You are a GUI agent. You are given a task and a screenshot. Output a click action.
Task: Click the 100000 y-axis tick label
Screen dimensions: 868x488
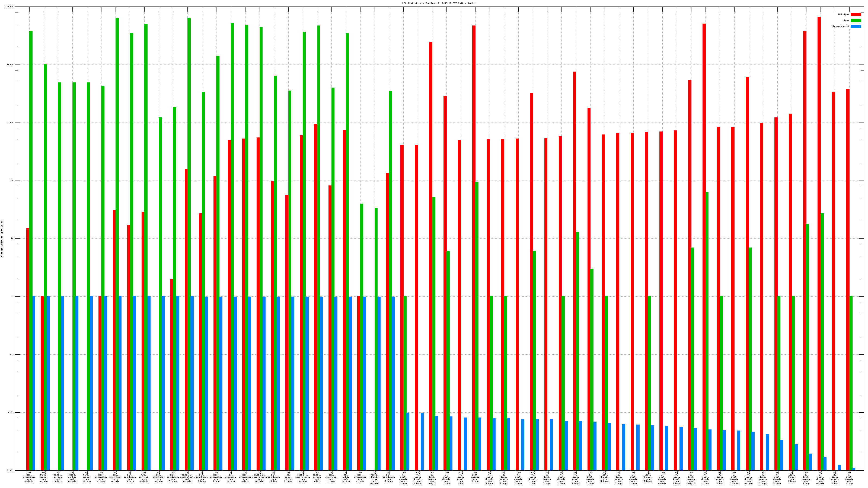tap(10, 7)
